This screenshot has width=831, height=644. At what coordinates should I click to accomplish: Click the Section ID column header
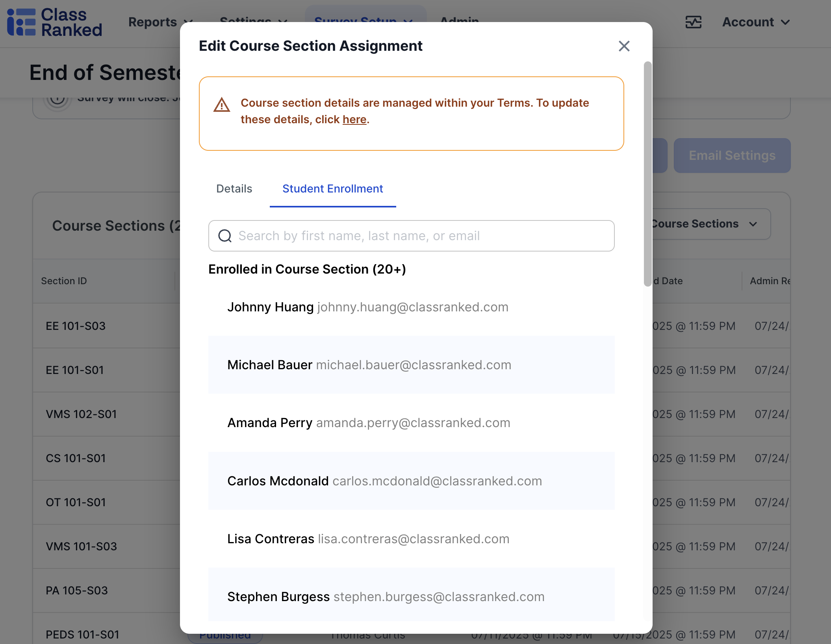click(x=64, y=281)
